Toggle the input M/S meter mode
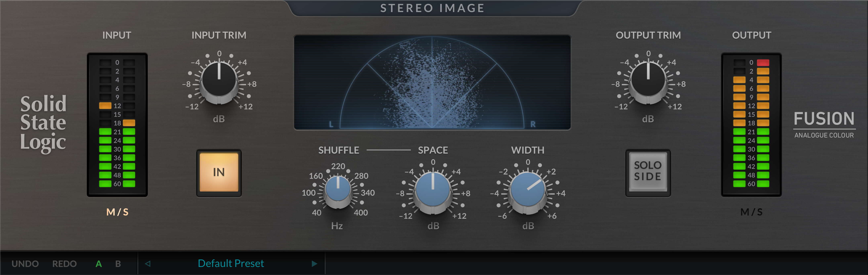The width and height of the screenshot is (868, 275). pos(117,212)
